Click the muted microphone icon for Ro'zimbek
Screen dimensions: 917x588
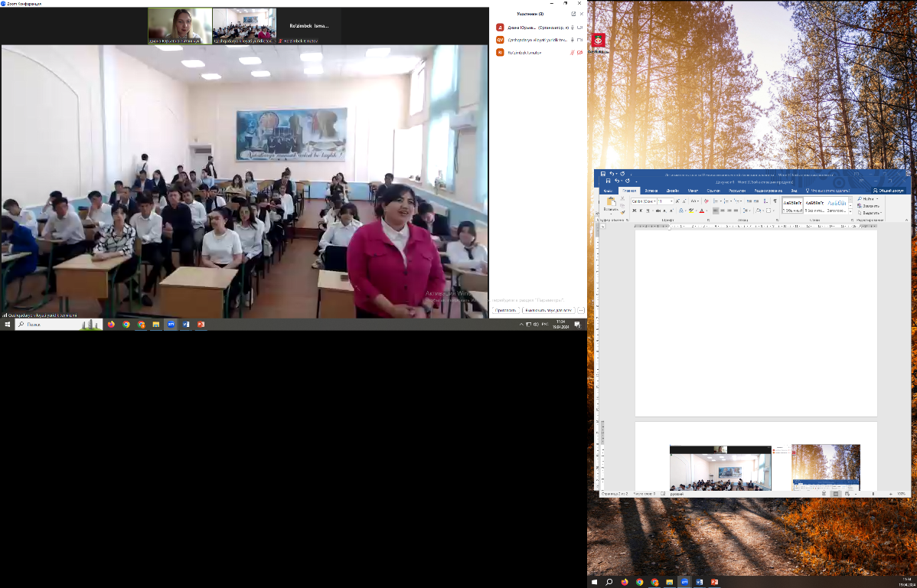pos(573,53)
